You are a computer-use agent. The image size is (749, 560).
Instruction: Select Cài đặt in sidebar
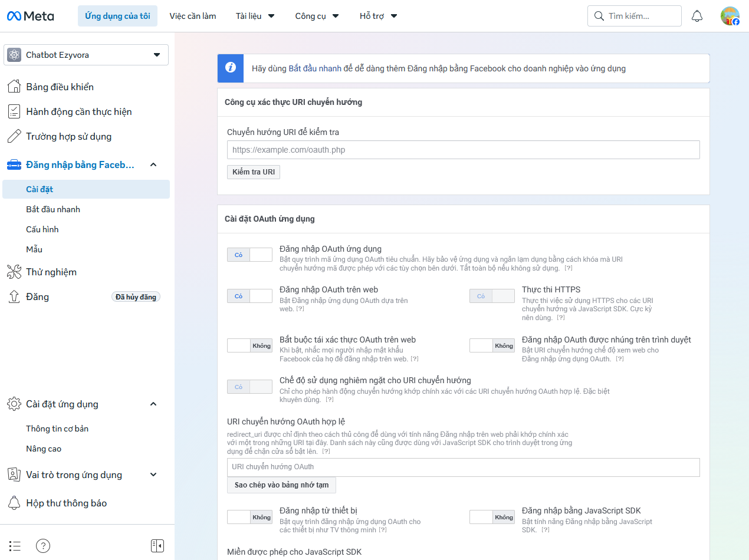pyautogui.click(x=86, y=189)
